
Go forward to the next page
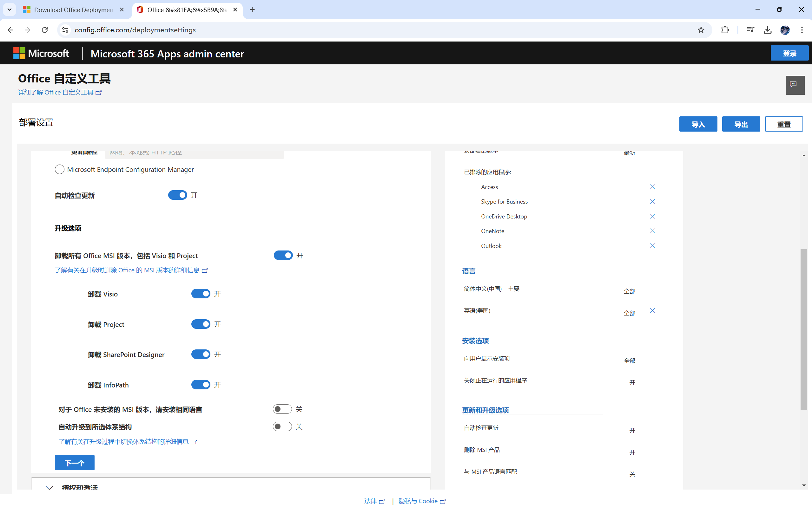coord(28,30)
